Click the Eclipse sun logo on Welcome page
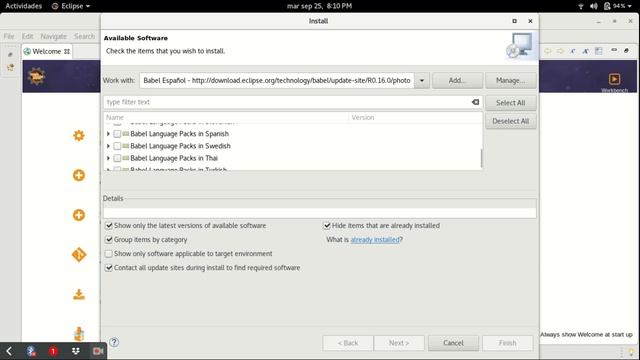640x360 pixels. coord(36,76)
